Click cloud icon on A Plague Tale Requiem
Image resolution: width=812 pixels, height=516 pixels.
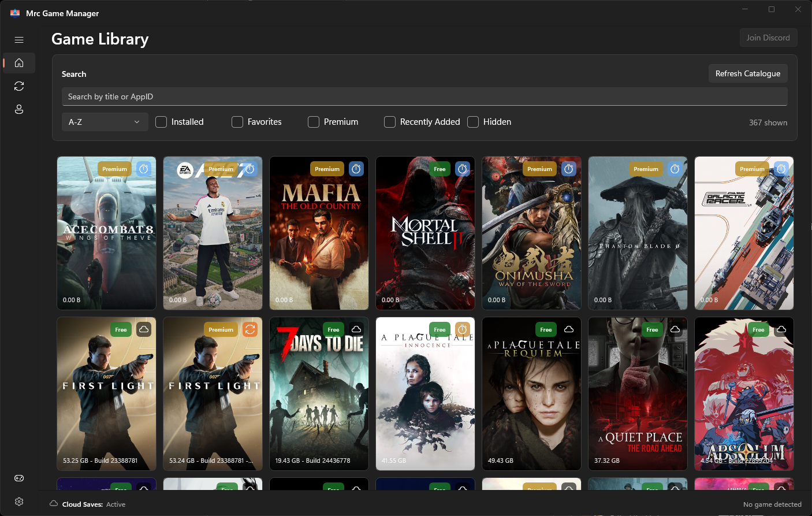tap(569, 329)
